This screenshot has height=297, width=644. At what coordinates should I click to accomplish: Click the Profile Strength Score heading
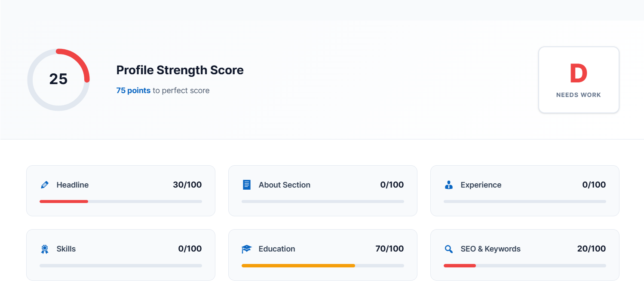[x=180, y=70]
